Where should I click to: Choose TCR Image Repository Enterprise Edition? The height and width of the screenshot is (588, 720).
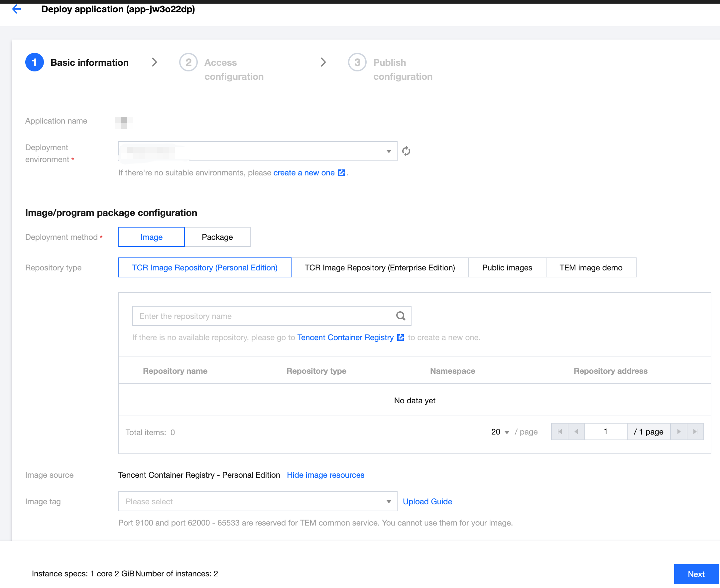point(380,267)
